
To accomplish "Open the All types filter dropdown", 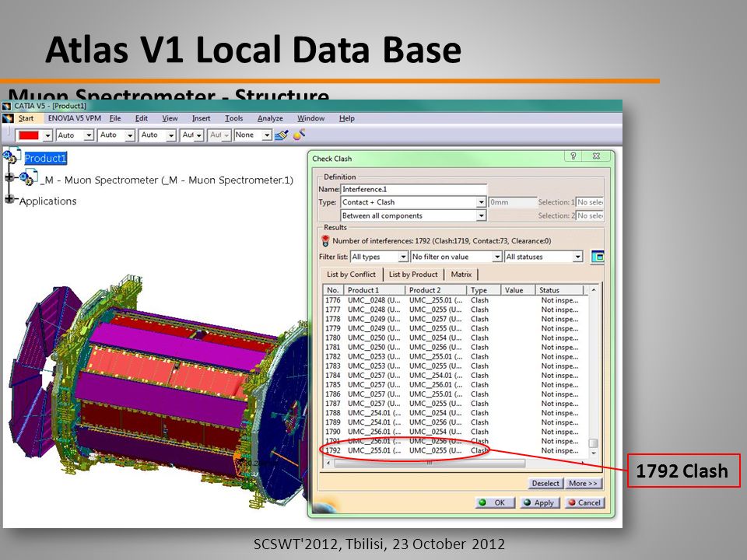I will (403, 257).
